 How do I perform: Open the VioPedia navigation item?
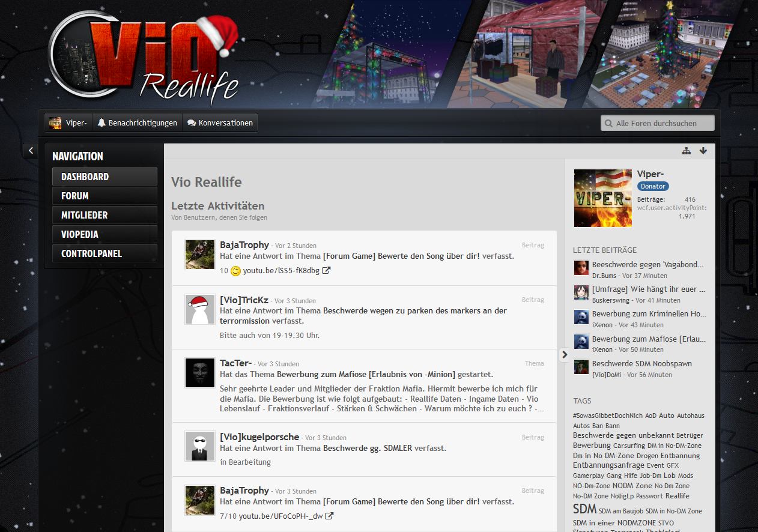[105, 234]
